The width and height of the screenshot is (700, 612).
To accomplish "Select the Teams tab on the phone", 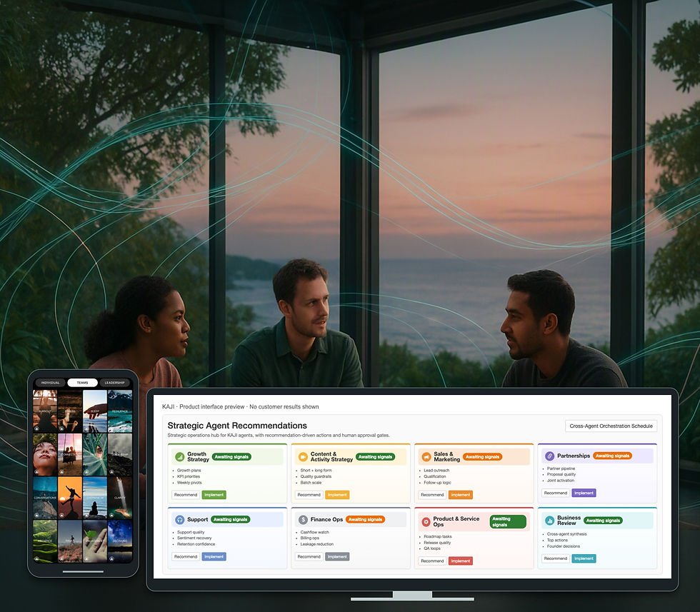I will [83, 383].
